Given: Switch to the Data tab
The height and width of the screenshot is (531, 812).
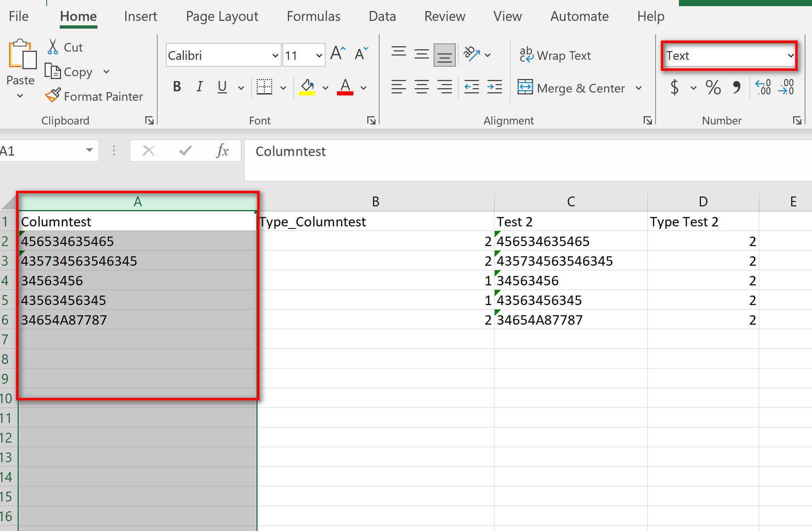Looking at the screenshot, I should coord(382,16).
